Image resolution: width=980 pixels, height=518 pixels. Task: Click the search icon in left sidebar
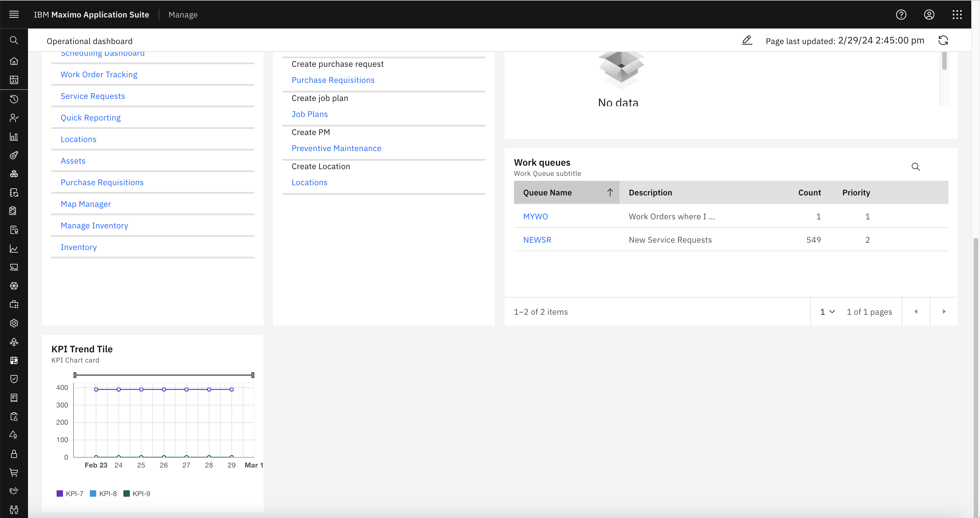click(x=14, y=40)
